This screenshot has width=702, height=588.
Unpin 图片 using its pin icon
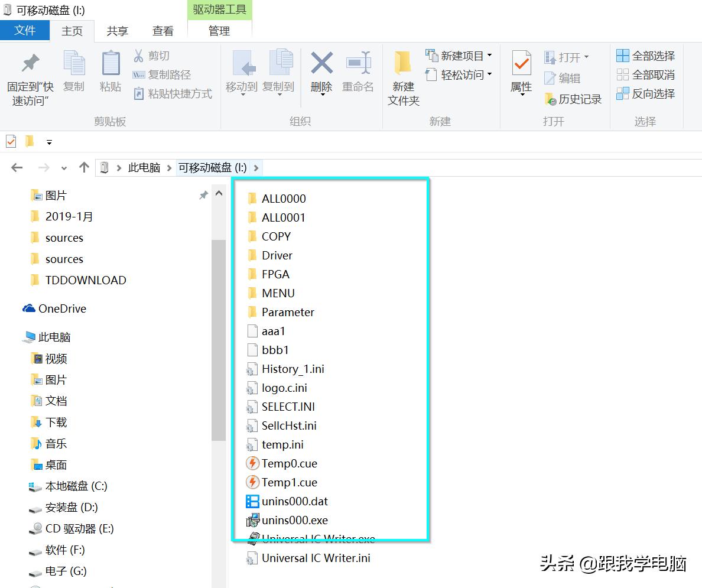(203, 194)
